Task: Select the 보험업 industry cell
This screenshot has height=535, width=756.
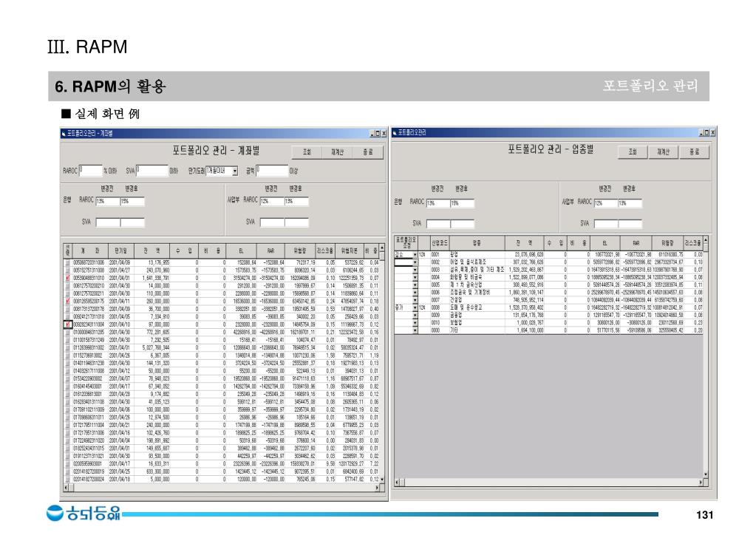Action: click(x=477, y=323)
